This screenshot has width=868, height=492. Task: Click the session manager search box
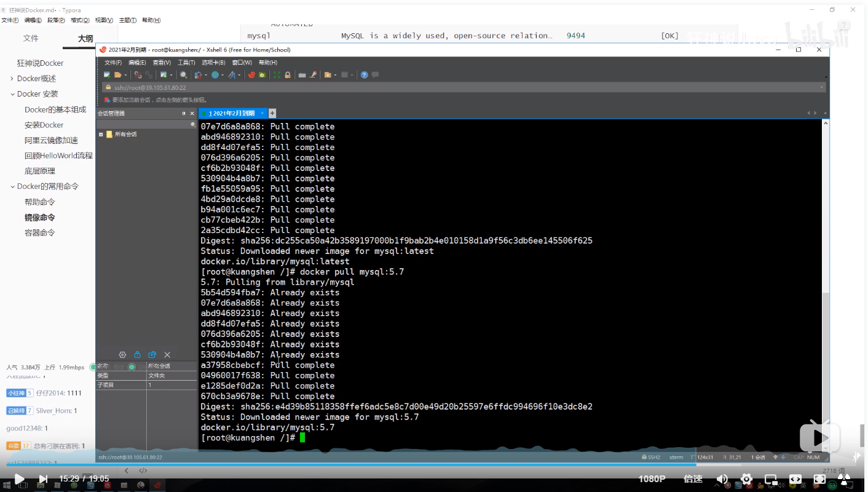click(146, 124)
